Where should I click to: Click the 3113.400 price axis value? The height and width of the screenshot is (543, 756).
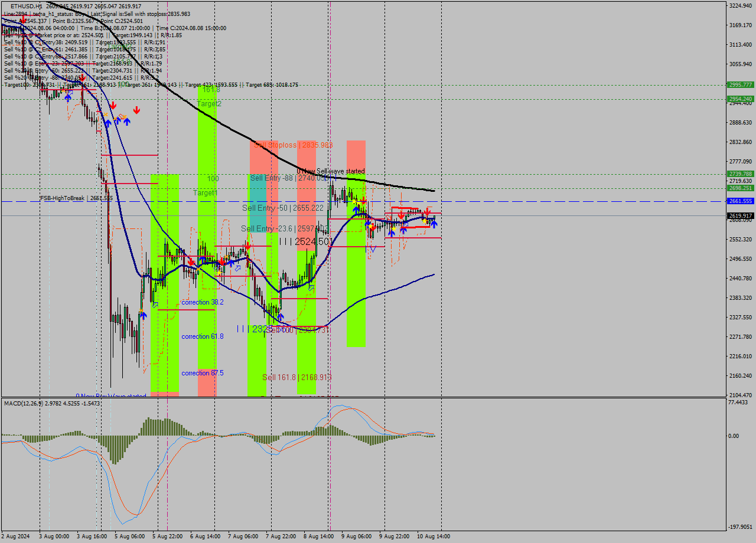741,44
